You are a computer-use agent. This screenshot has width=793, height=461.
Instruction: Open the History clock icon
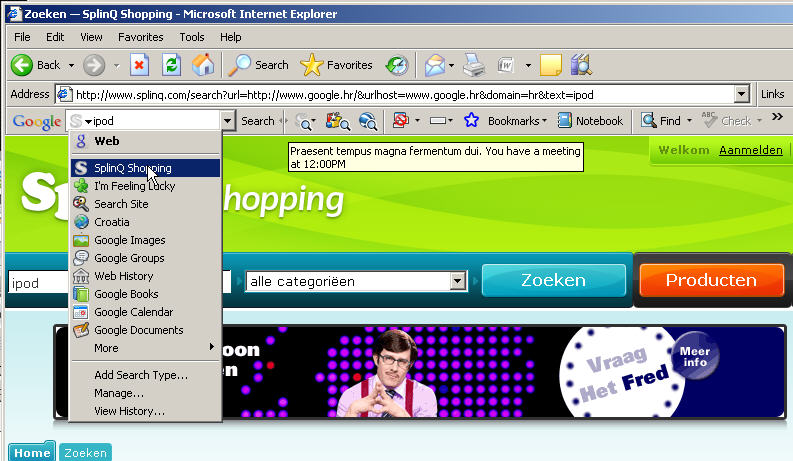tap(397, 65)
